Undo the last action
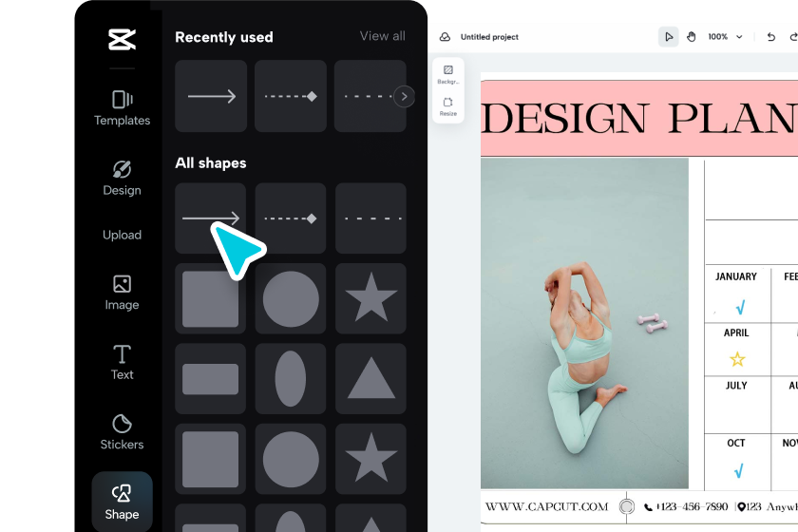 [771, 37]
